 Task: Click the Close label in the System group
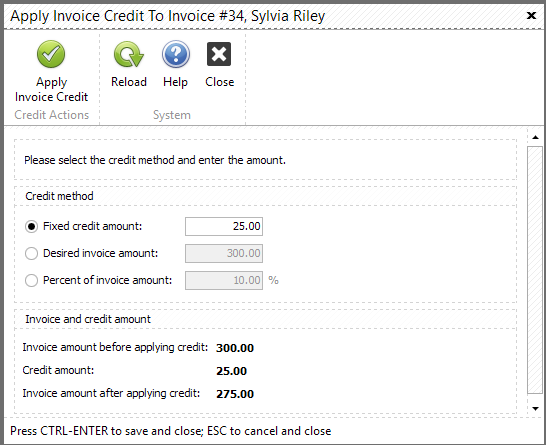tap(219, 82)
